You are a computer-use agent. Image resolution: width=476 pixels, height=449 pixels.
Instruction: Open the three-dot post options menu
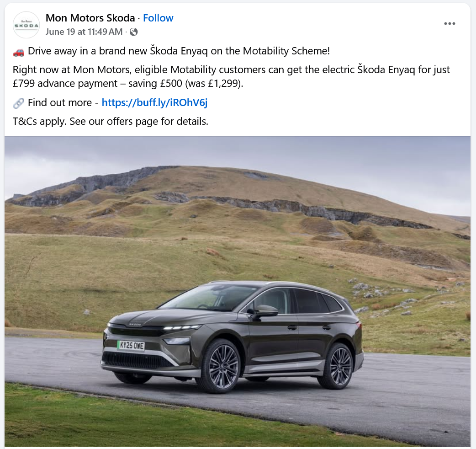pyautogui.click(x=450, y=24)
